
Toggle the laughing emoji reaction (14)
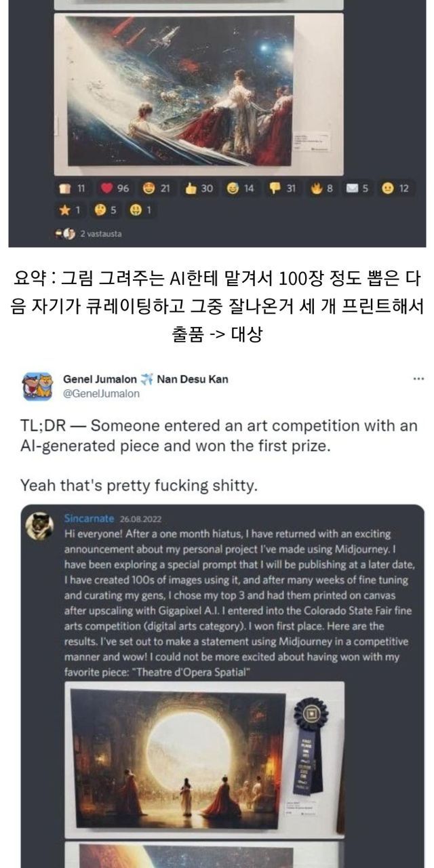coord(239,189)
